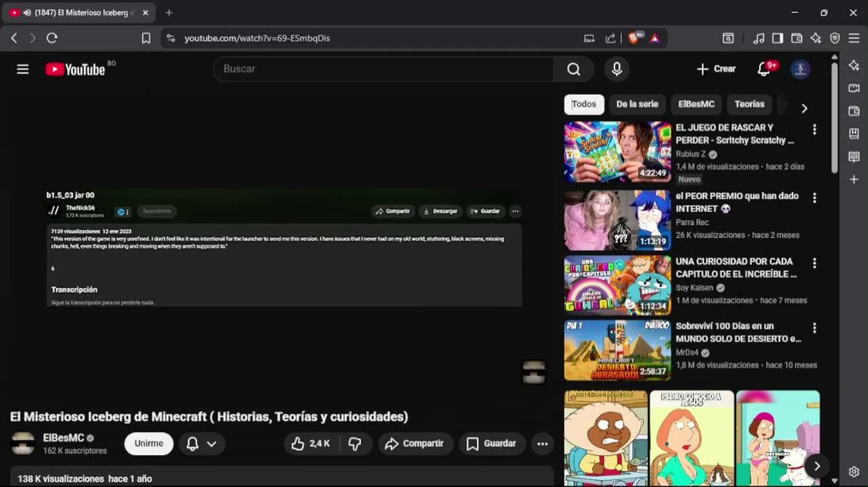Open Brave Wallet in toolbar

797,39
